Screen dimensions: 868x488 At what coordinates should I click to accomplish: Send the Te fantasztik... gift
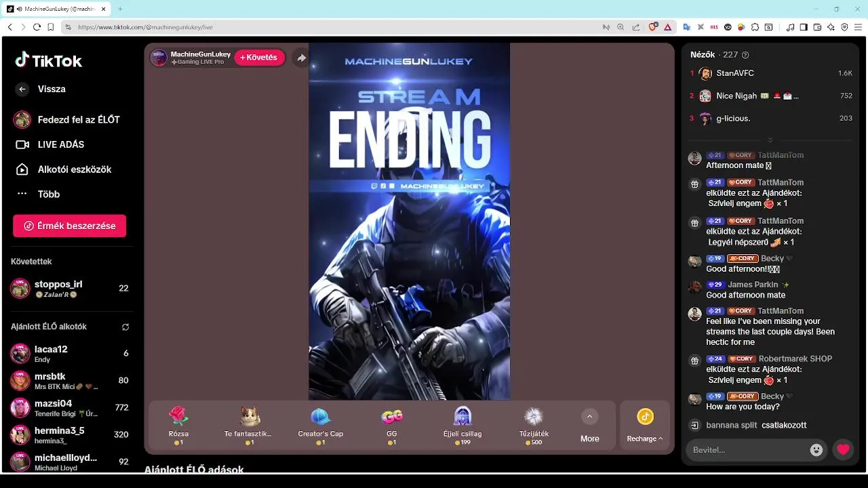[x=250, y=426]
